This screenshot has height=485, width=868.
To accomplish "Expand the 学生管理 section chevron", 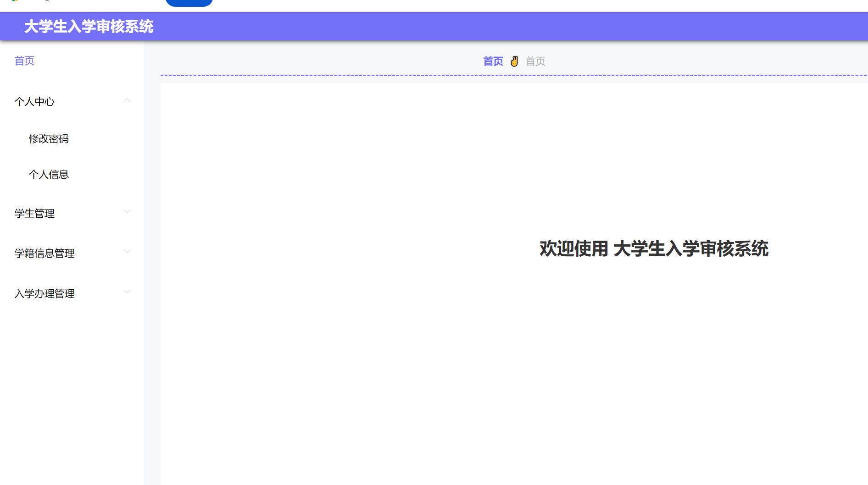I will coord(127,212).
